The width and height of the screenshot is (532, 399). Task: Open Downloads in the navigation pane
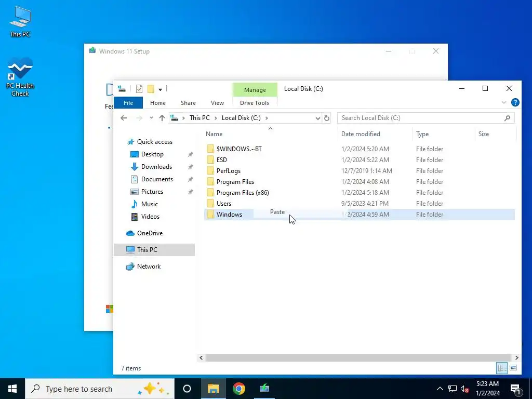tap(156, 167)
